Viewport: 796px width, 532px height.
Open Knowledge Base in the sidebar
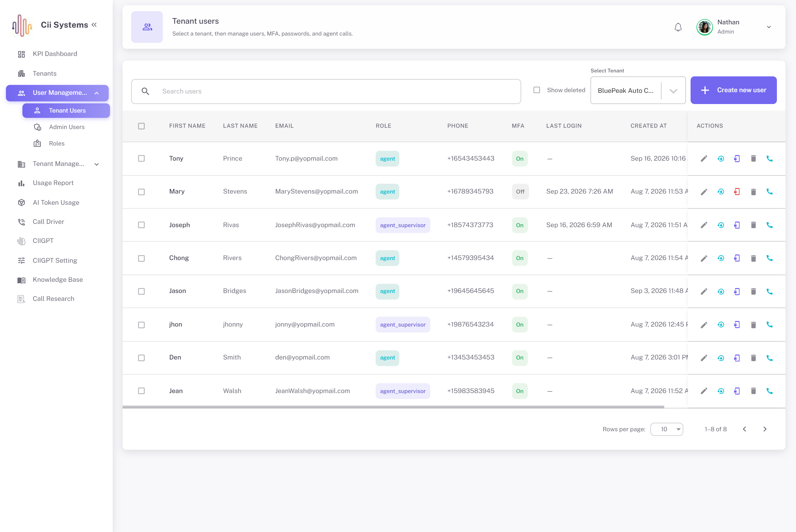pos(57,279)
